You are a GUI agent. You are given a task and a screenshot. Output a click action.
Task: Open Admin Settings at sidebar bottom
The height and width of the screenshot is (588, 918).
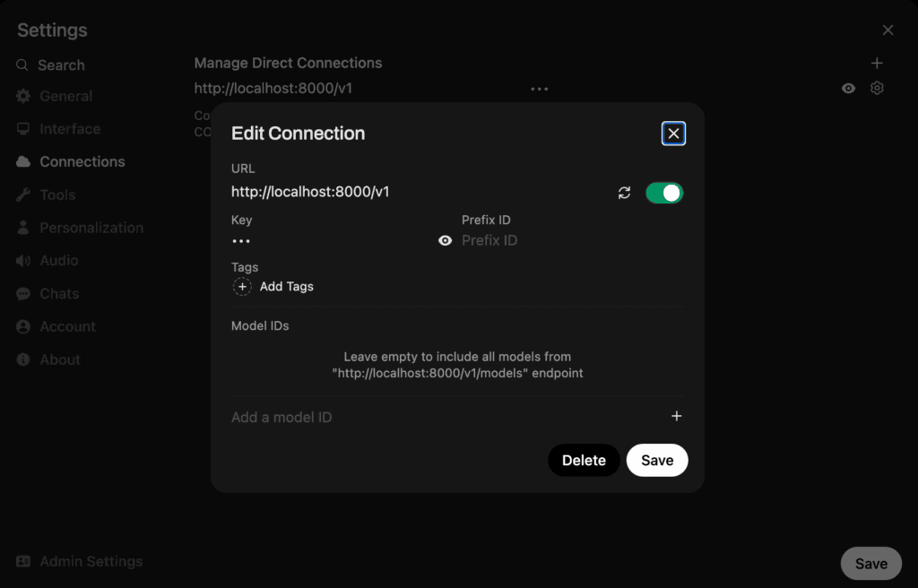(80, 561)
